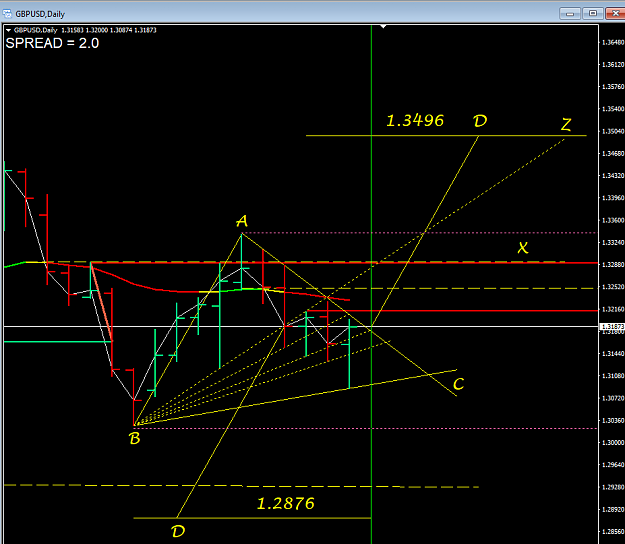Viewport: 625px width, 544px height.
Task: Click the GBPUSD,Daily window title icon
Action: [7, 14]
